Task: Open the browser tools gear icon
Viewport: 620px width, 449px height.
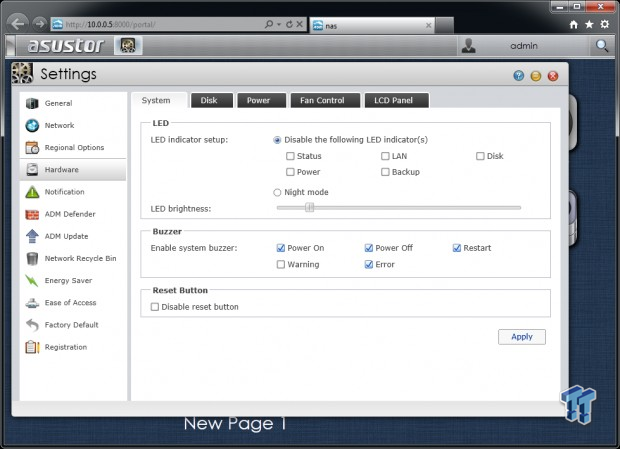Action: [605, 25]
